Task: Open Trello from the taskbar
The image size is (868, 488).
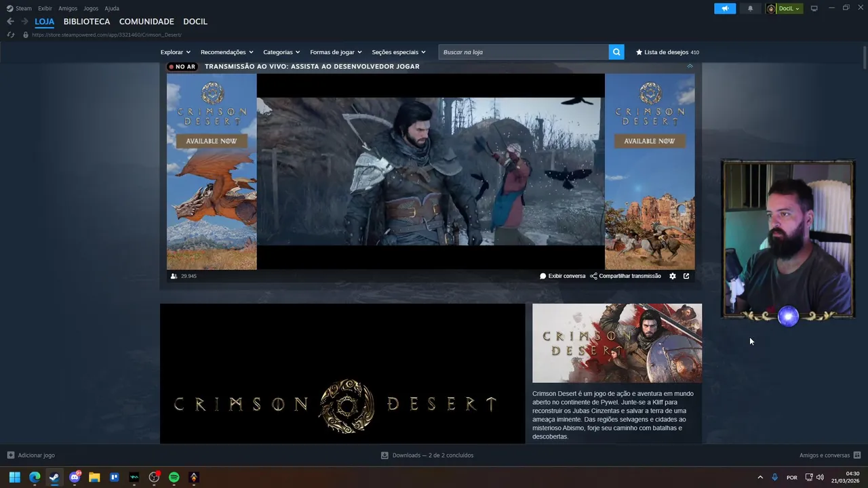Action: pyautogui.click(x=114, y=477)
